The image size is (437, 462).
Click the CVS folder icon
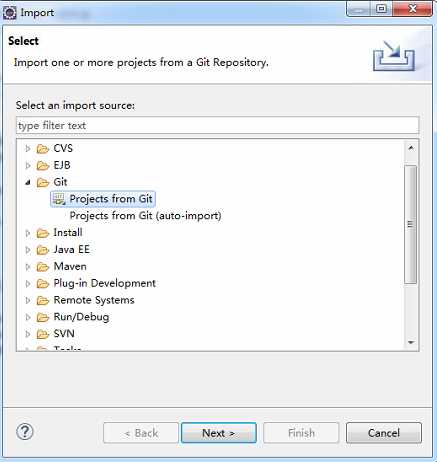[x=43, y=149]
